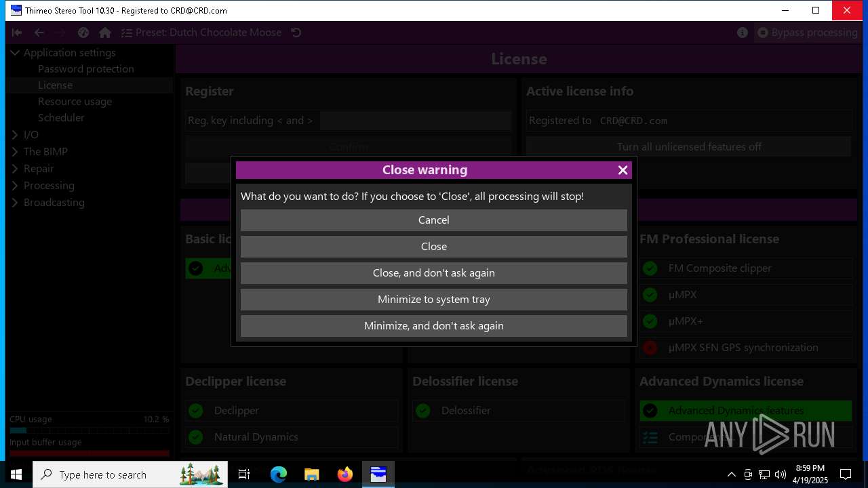Click the CPU usage meter bar

[89, 430]
